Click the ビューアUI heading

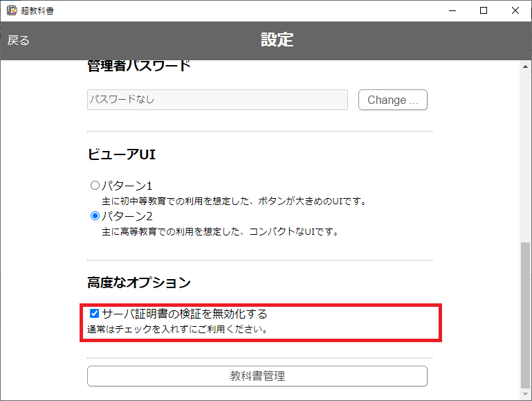[x=122, y=154]
